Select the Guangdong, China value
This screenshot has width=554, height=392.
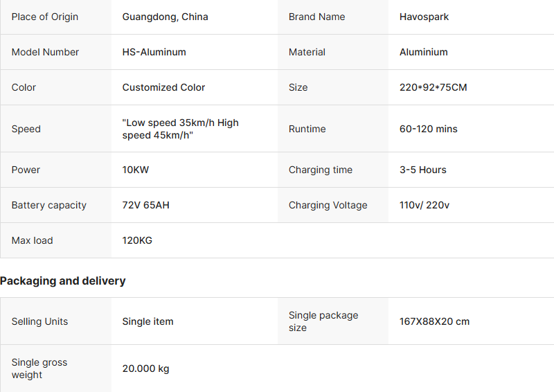165,17
